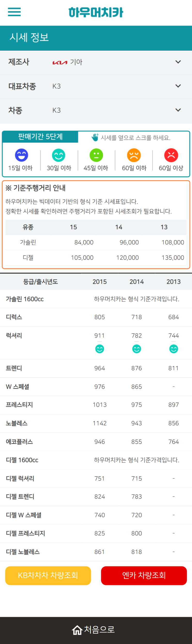Expand the 제조사 기아 dropdown
Screen dimensions: 192x644
click(96, 62)
